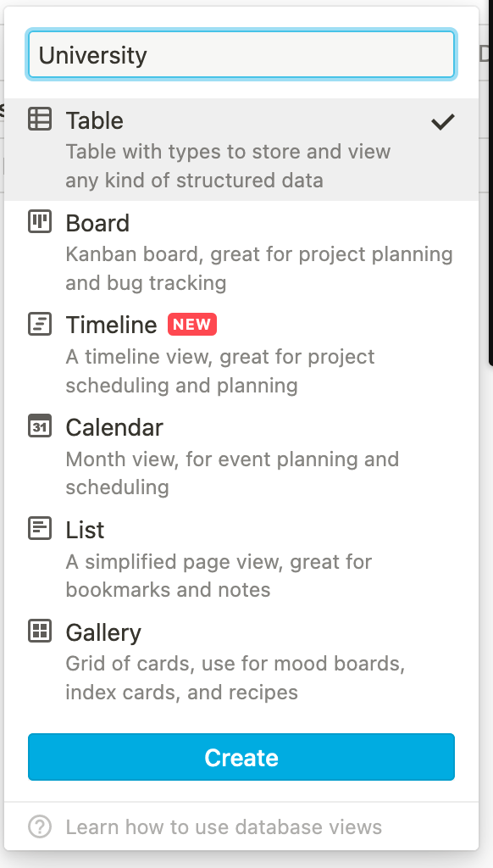Click the Timeline view icon
This screenshot has width=493, height=868.
(x=40, y=324)
